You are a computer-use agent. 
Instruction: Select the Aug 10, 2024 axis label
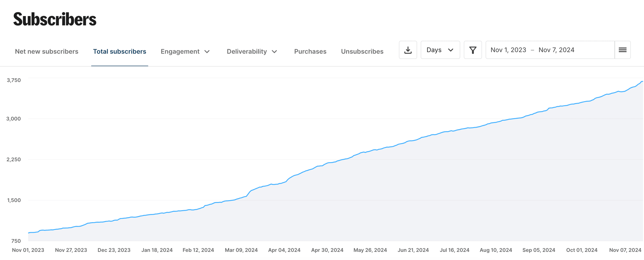tap(496, 250)
